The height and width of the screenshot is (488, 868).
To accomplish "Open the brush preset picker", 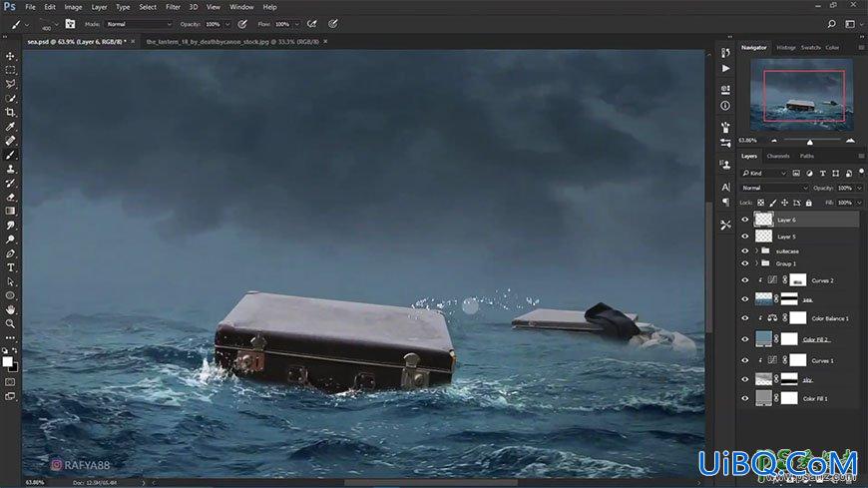I will (49, 24).
